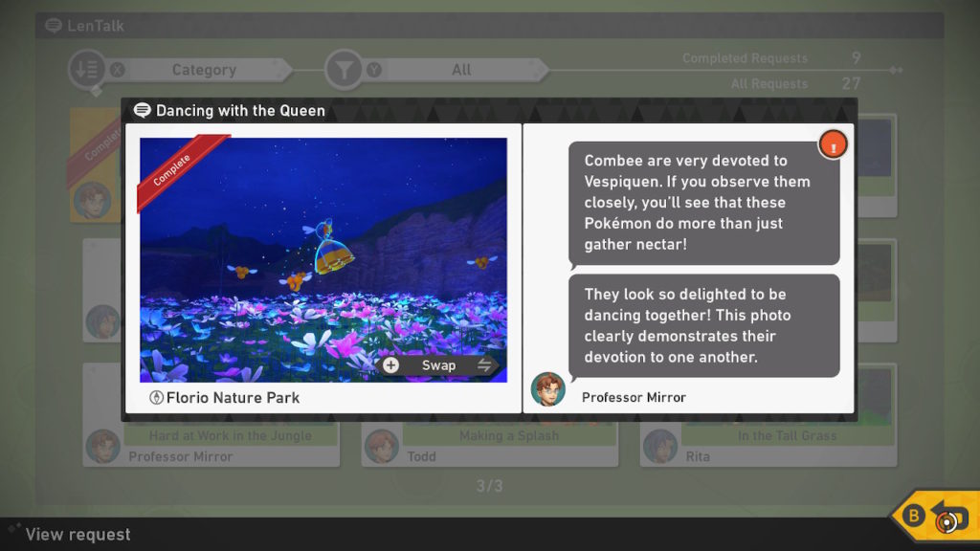Click the swap arrows icon on the photo

click(x=484, y=365)
